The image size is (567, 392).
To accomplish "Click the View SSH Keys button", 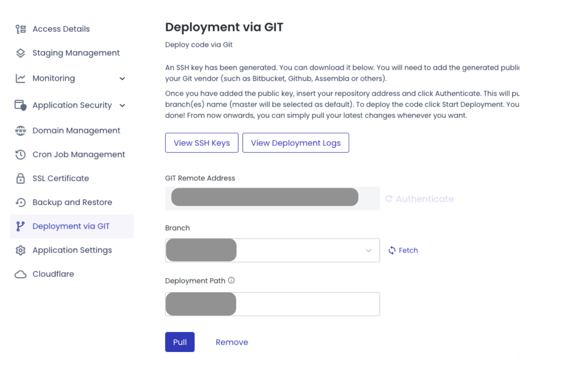I will pyautogui.click(x=202, y=143).
